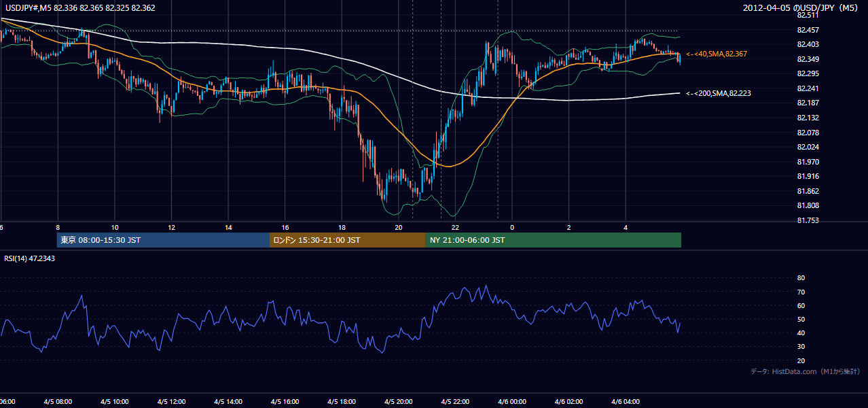Click the 4/5 16:00 bottom date label

285,402
